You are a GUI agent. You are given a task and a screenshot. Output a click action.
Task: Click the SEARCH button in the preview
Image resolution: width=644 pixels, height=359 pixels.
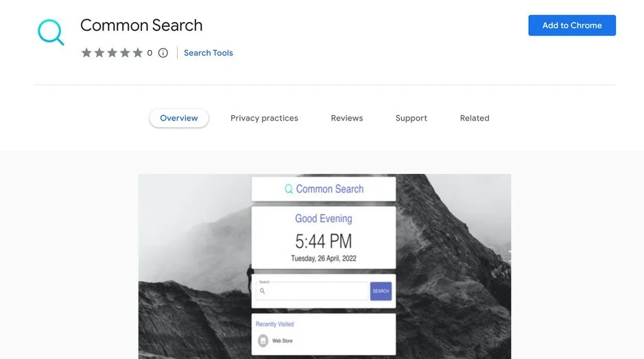tap(381, 291)
